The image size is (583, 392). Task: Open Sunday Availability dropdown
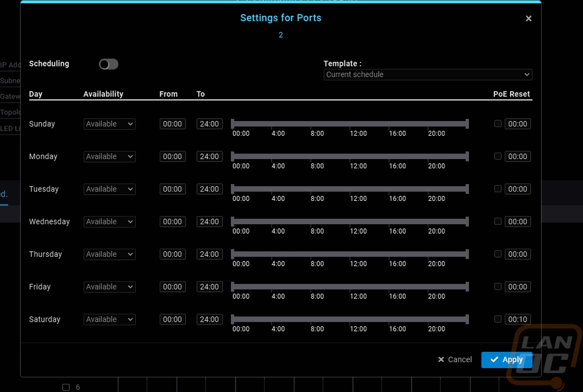(x=110, y=124)
